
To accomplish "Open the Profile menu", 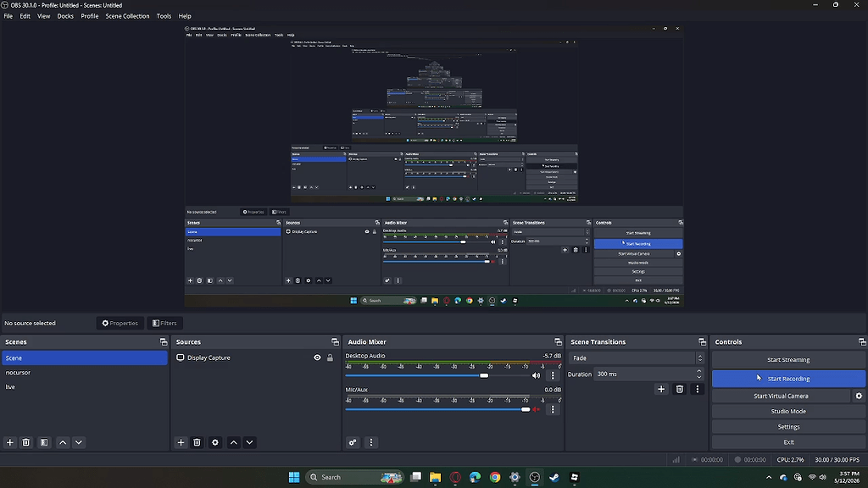I will 90,16.
